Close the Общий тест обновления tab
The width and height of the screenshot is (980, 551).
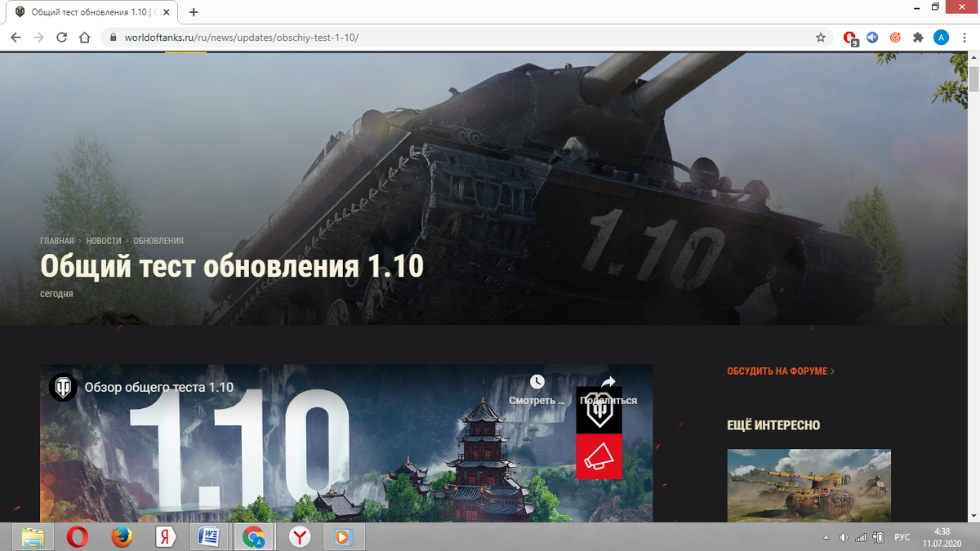(x=168, y=12)
